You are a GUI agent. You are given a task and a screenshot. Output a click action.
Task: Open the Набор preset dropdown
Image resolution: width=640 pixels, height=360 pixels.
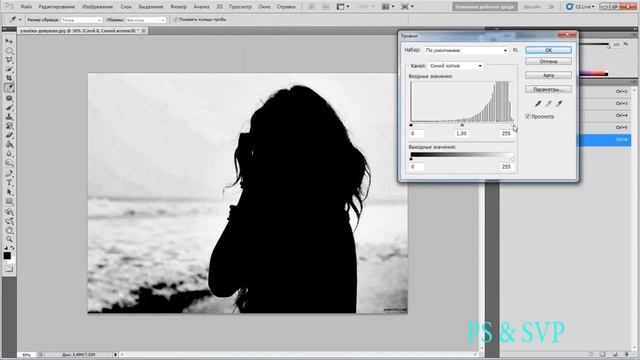(466, 50)
